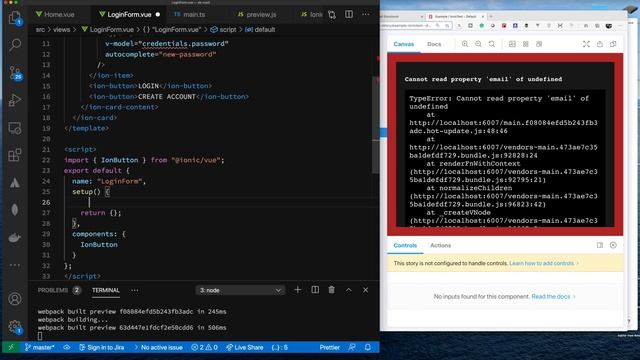This screenshot has width=640, height=360.
Task: Click the editor vertical scrollbar
Action: pos(376,124)
